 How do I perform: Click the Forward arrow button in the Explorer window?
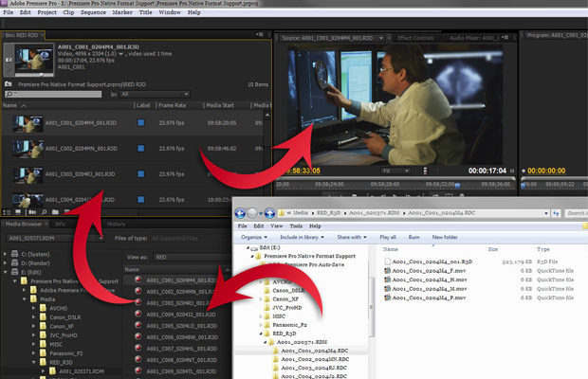click(252, 213)
